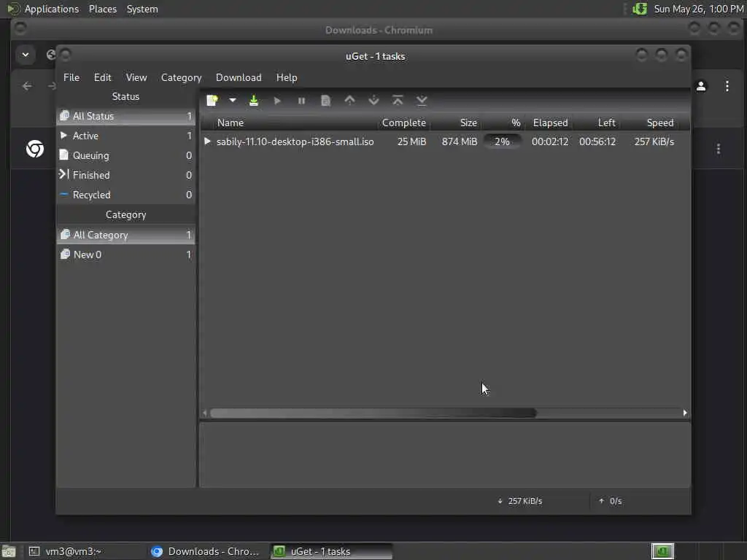Click the 2% progress bar
The height and width of the screenshot is (560, 747).
(502, 141)
